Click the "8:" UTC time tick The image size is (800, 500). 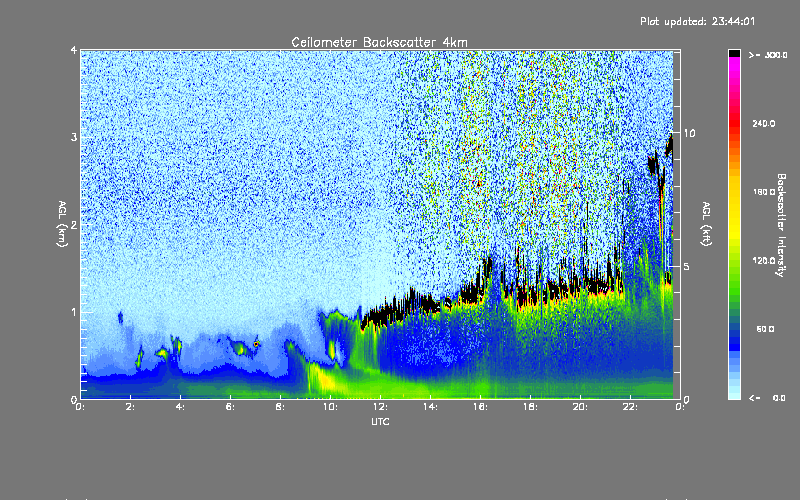point(280,407)
